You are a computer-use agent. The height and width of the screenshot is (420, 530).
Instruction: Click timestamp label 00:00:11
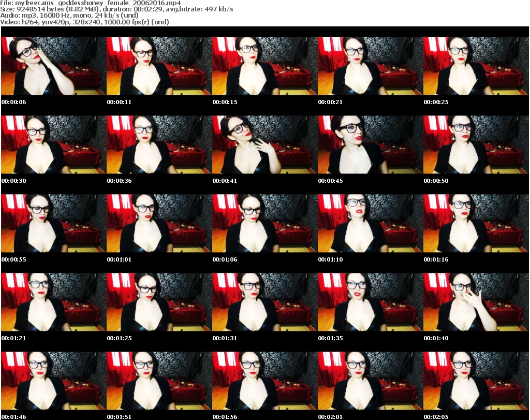coord(119,102)
